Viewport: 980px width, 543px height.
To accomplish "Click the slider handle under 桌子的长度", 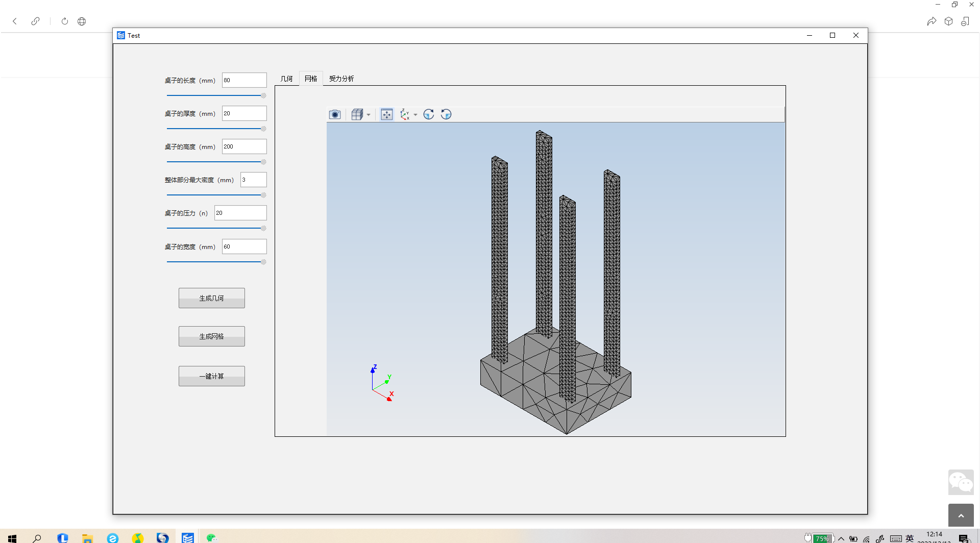I will [x=263, y=95].
